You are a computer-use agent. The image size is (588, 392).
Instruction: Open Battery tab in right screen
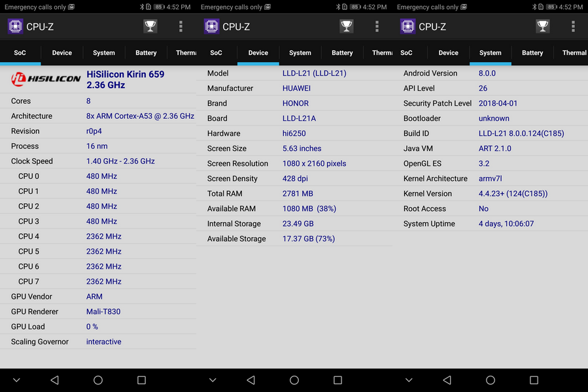[532, 53]
